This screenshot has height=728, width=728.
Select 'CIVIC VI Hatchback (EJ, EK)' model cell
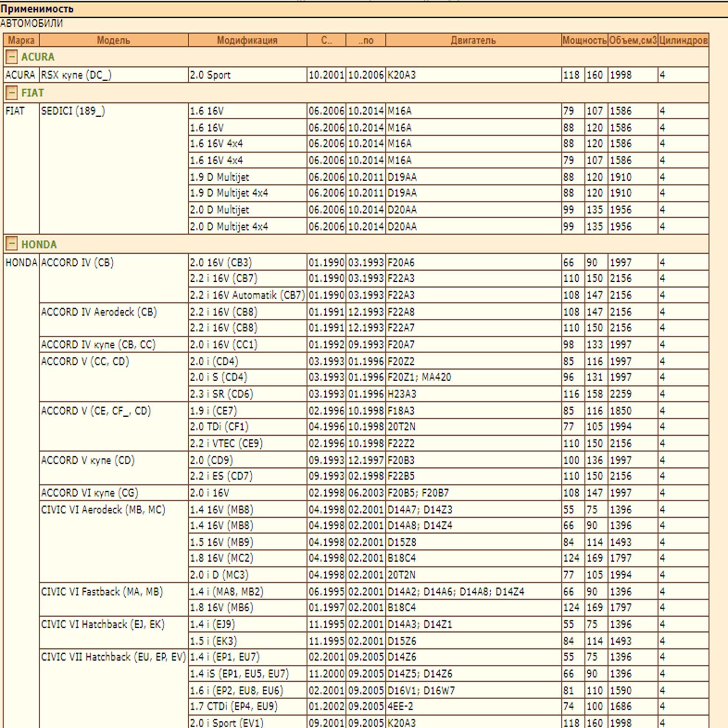point(113,633)
